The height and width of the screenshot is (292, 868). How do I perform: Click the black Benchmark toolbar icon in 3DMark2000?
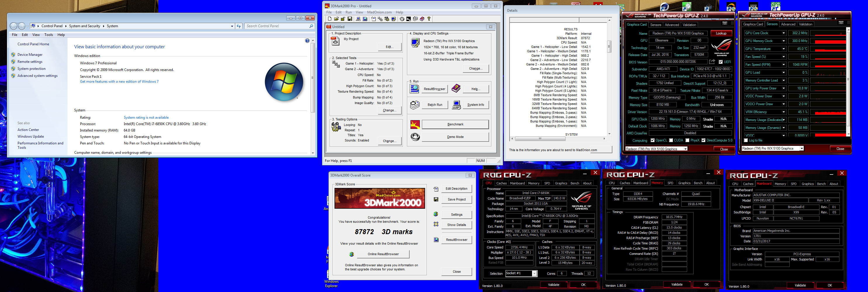point(409,19)
